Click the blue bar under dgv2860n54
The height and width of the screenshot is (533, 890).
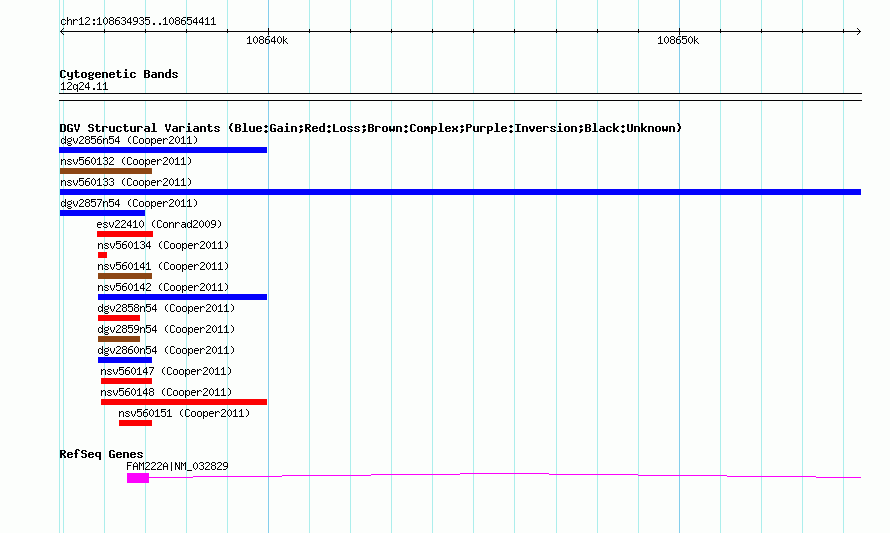[x=125, y=360]
